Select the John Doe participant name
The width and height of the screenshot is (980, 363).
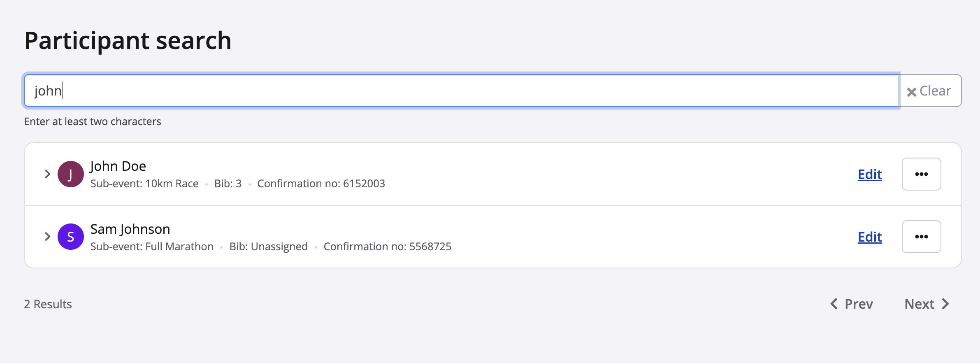(118, 166)
